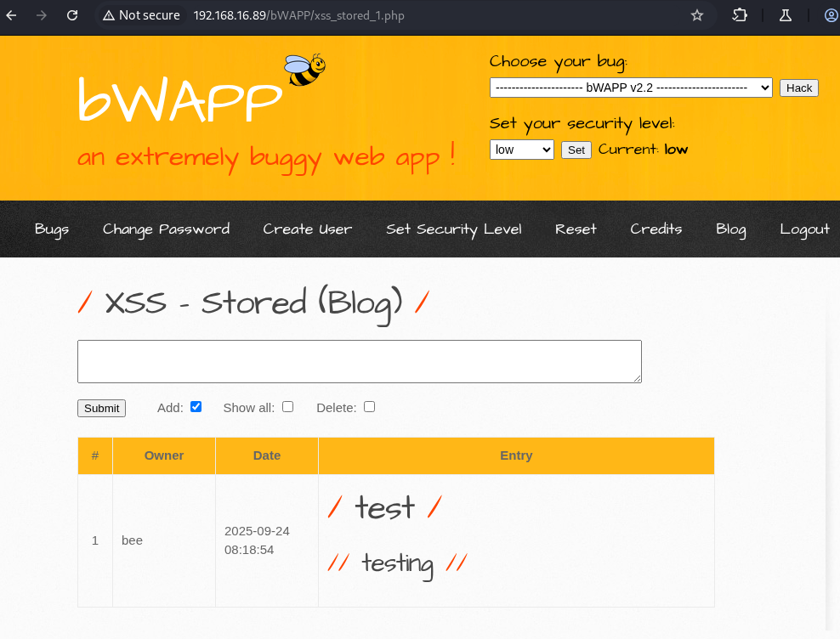Click Logout in the navigation bar

coord(804,229)
